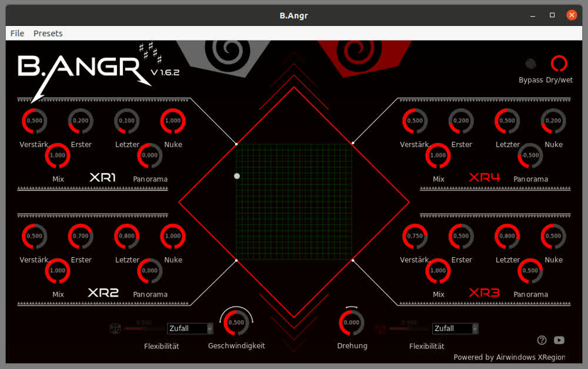588x369 pixels.
Task: Click the Dry/wet dial
Action: point(559,64)
